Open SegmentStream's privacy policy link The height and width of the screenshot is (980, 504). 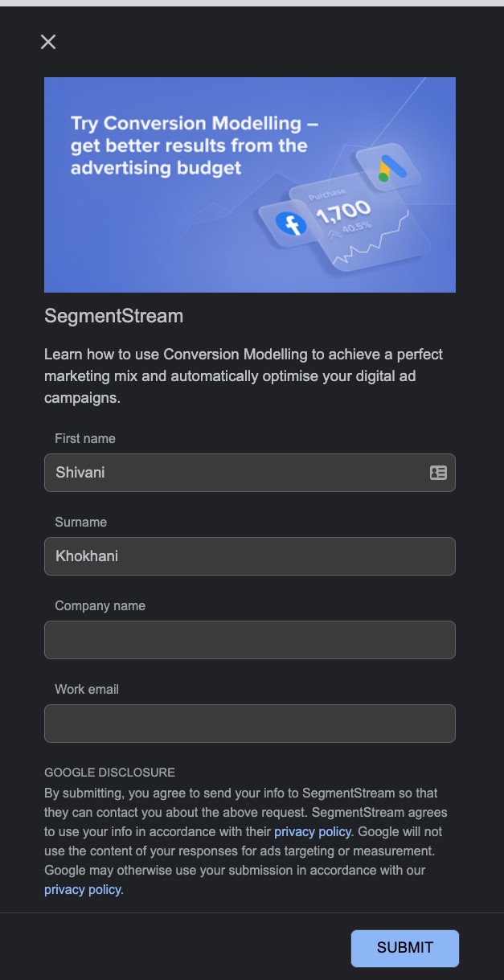[313, 831]
